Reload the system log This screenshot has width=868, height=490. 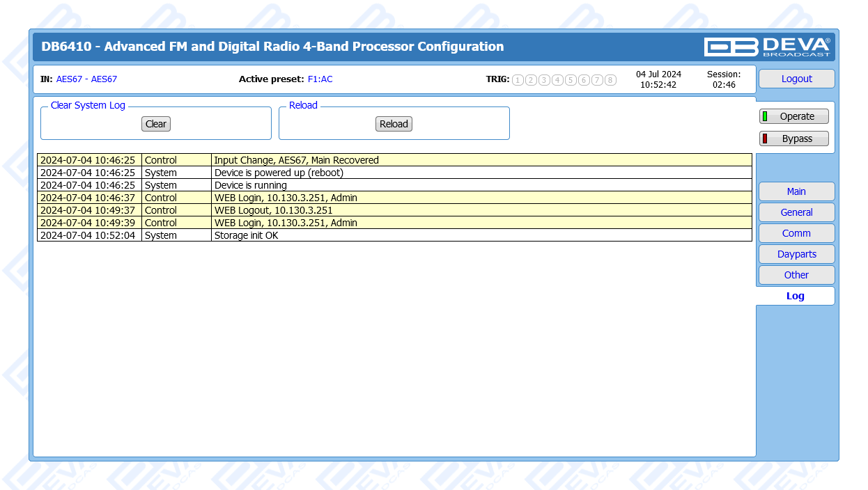(x=394, y=124)
